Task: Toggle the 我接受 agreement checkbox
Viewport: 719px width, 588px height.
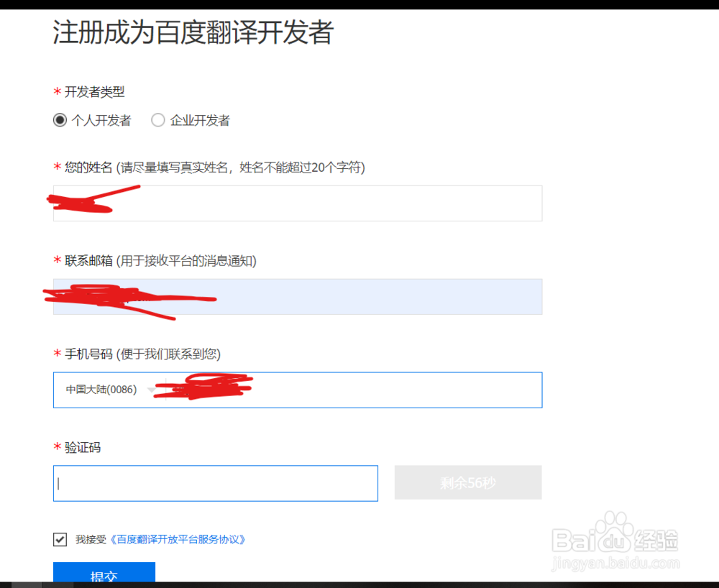Action: click(x=60, y=539)
